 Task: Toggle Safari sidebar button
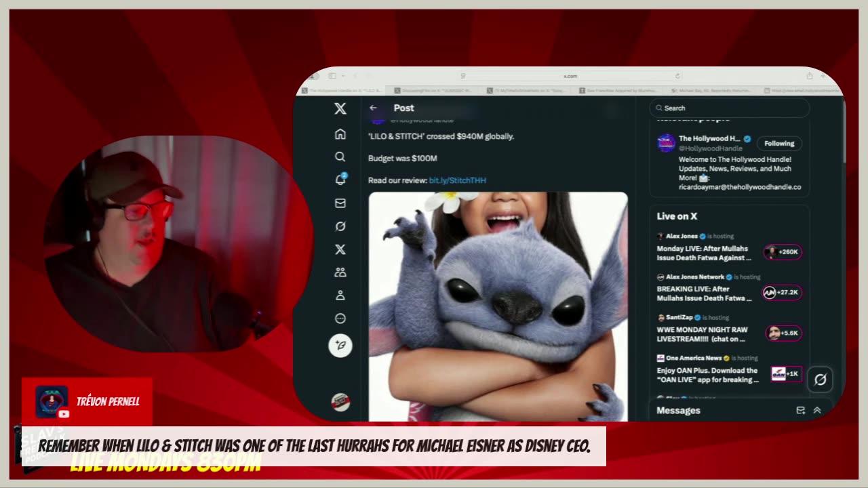[332, 76]
